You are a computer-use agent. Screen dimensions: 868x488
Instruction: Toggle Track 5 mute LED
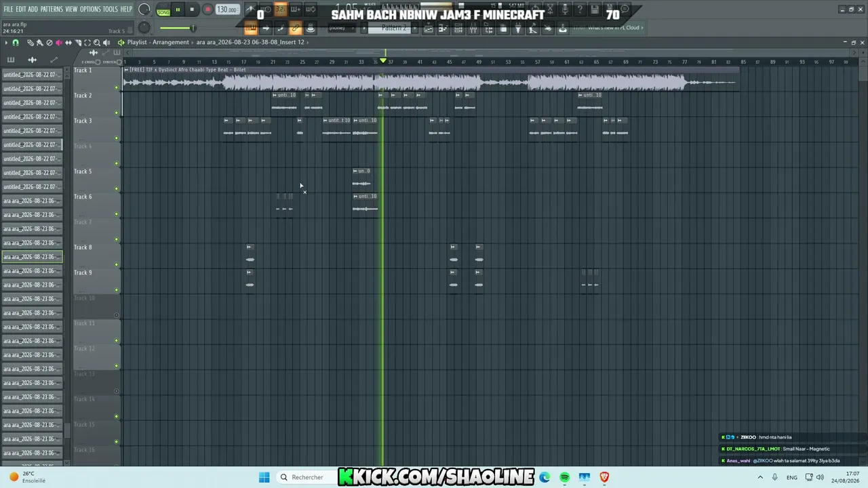tap(117, 188)
